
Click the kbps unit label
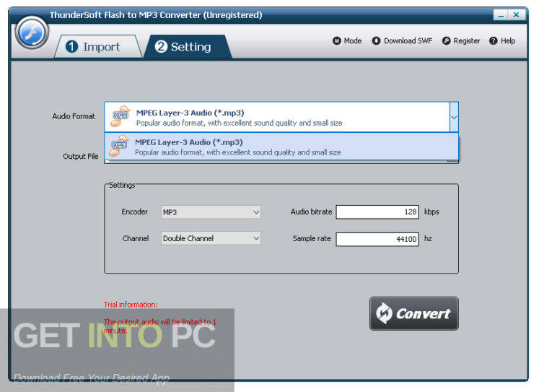431,212
